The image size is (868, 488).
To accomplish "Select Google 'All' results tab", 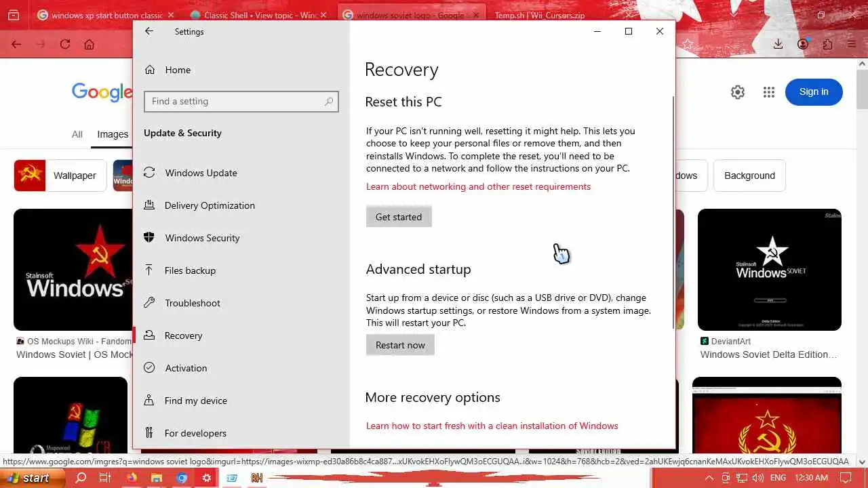I will tap(77, 134).
